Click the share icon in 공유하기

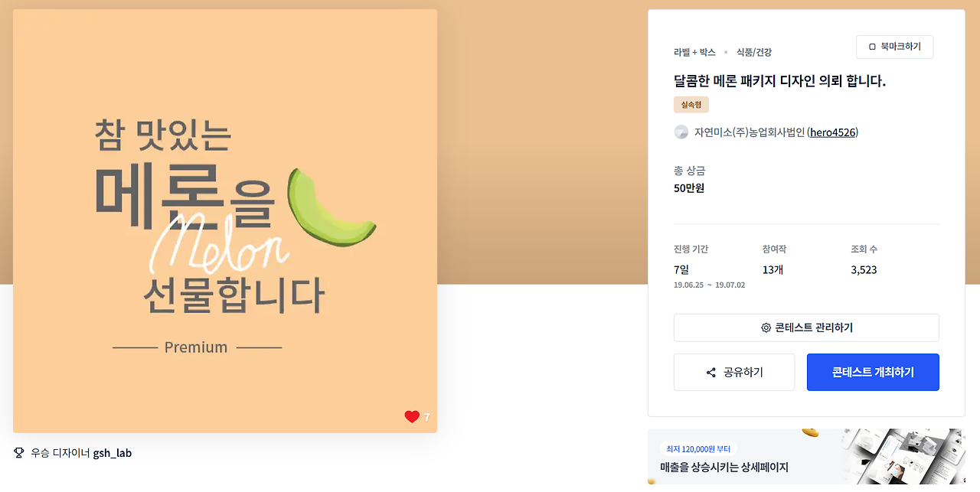(711, 373)
